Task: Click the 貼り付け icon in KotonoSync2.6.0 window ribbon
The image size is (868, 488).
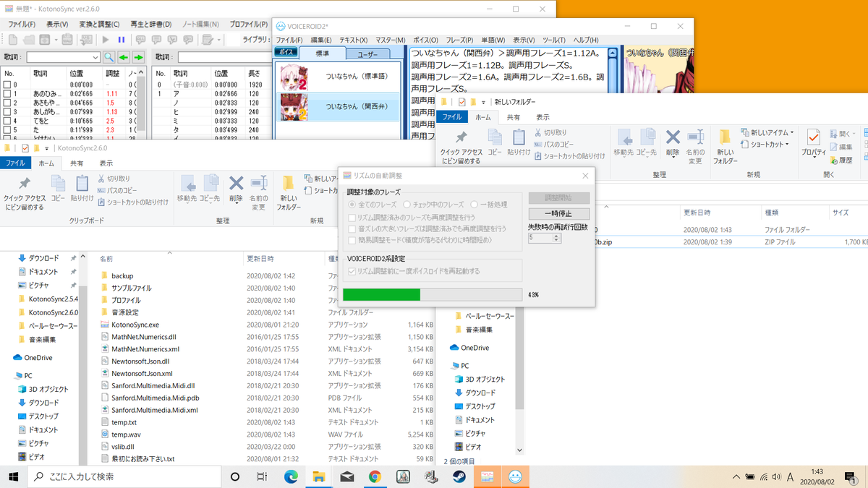Action: (82, 184)
